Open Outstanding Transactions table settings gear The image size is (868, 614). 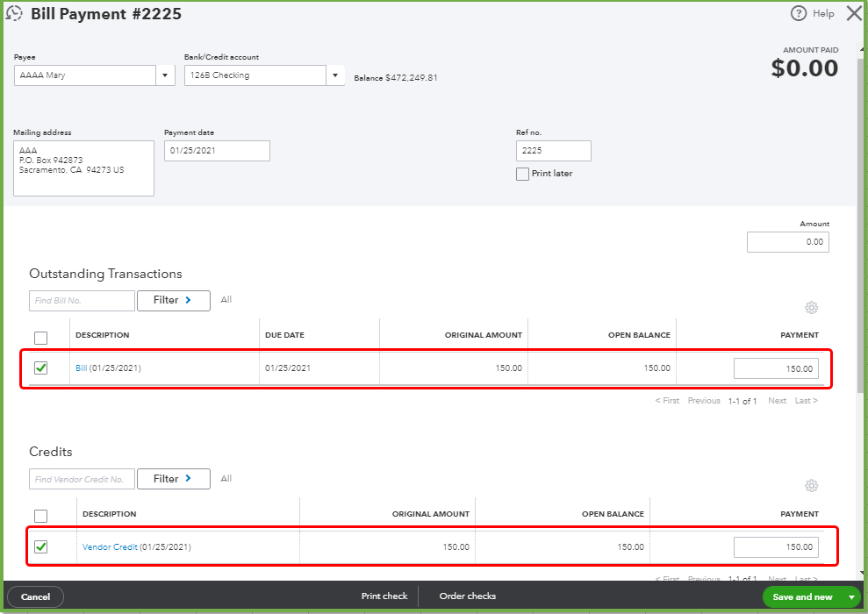click(811, 308)
